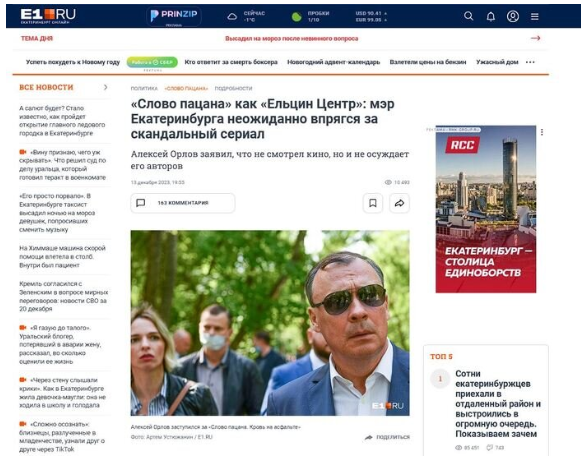Show more topics via three-dot ellipsis
The width and height of the screenshot is (581, 470).
(x=530, y=62)
